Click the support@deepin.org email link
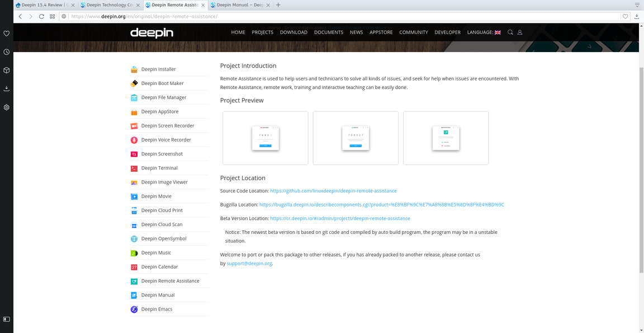 click(x=249, y=264)
